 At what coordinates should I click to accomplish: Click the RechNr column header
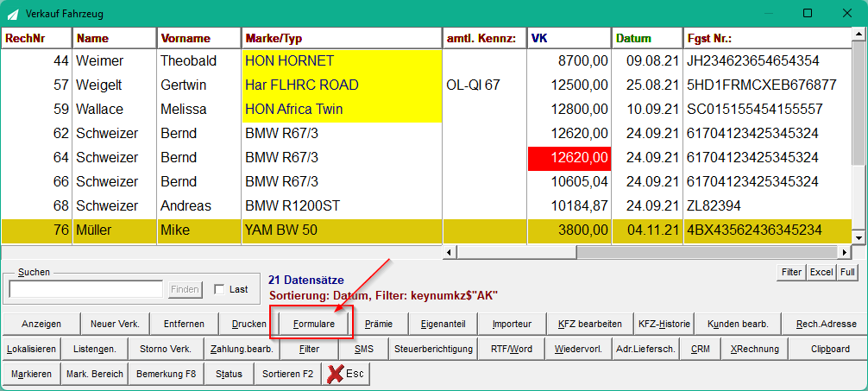click(36, 38)
